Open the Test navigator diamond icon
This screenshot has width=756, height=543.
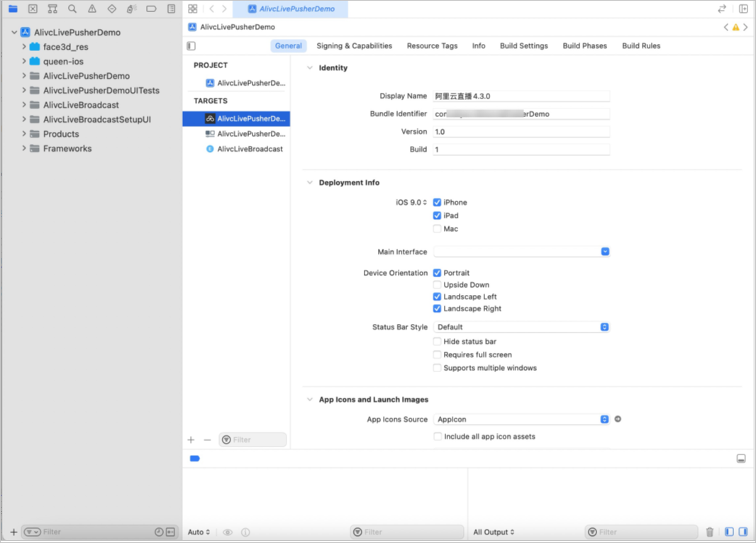pyautogui.click(x=112, y=9)
